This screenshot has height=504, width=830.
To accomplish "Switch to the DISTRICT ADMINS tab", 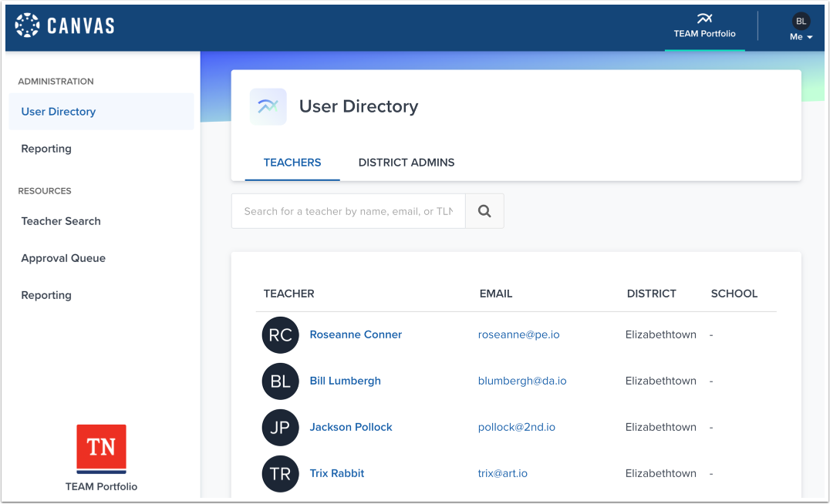I will (407, 163).
